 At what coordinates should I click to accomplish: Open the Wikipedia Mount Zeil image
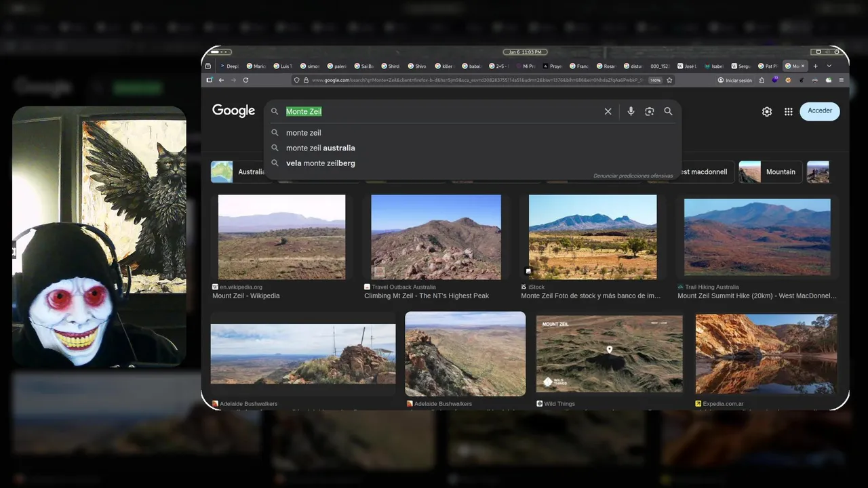pos(281,237)
